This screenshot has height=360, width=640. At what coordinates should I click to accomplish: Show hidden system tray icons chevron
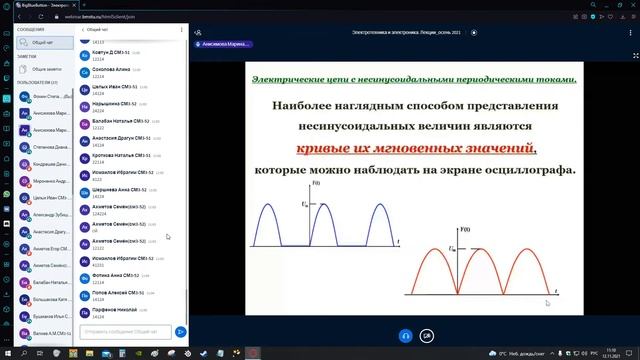(x=552, y=353)
